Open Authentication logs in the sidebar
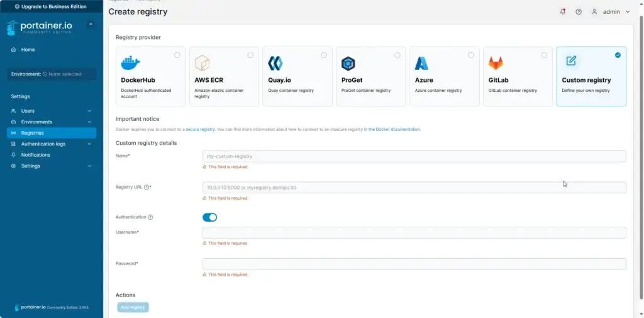Viewport: 644px width, 318px height. tap(52, 144)
